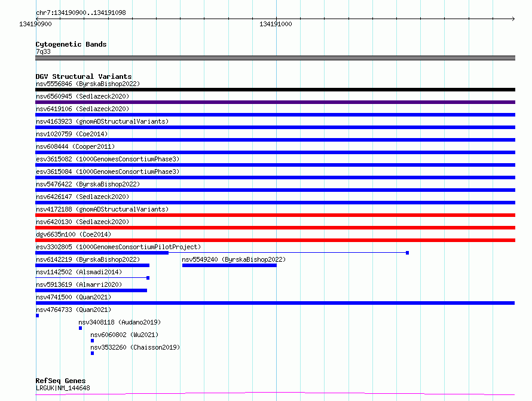Click the blue esv3615082 variant bar
This screenshot has width=532, height=401.
275,165
